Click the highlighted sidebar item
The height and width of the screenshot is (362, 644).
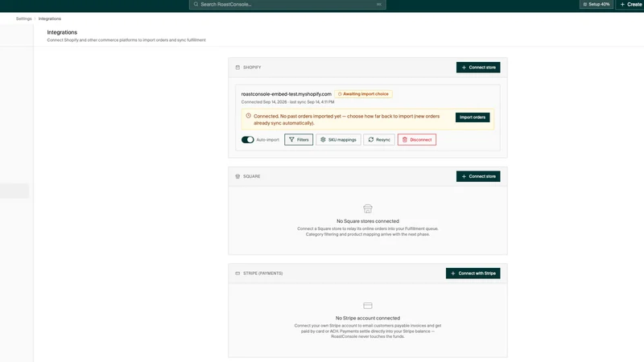(14, 191)
